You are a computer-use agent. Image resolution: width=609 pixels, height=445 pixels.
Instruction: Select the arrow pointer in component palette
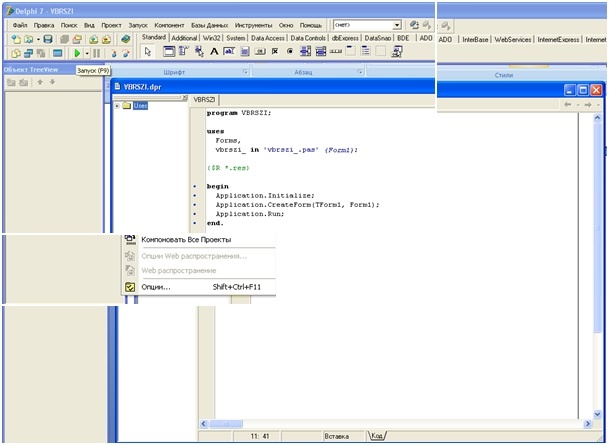(x=148, y=51)
